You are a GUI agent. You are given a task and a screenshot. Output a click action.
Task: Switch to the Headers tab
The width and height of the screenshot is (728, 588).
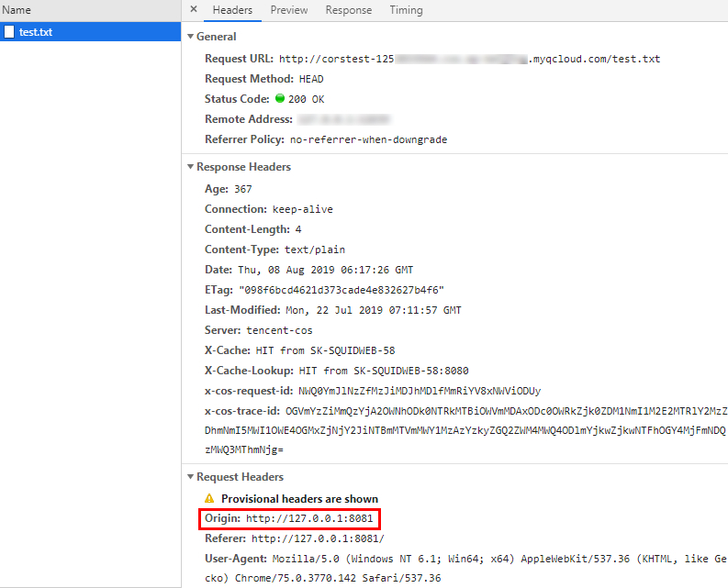pyautogui.click(x=232, y=10)
